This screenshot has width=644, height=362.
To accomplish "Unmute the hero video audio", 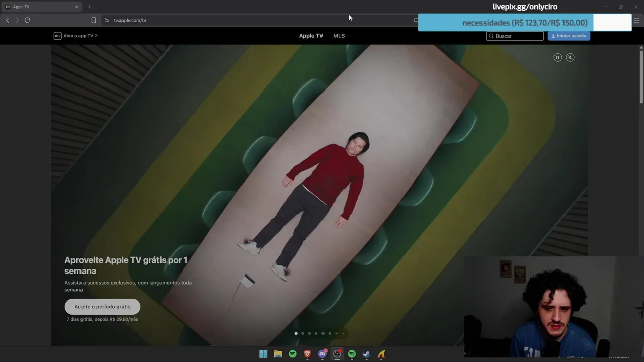I will (x=570, y=57).
